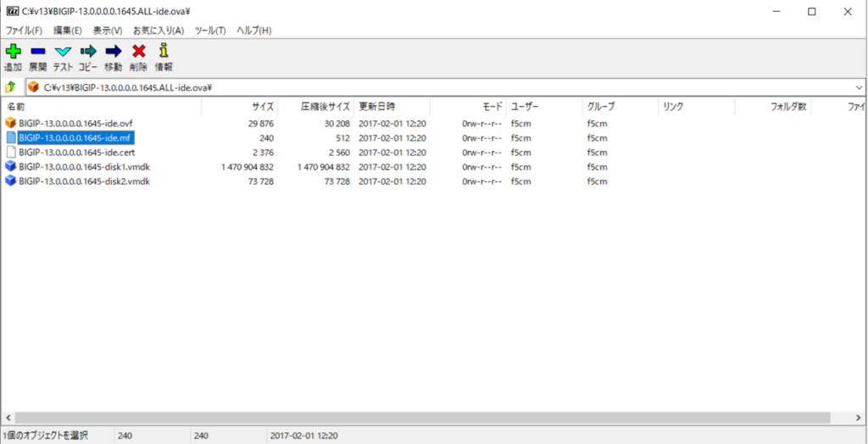Click mode 0rw-r--r-- of disk2.vmdk row
This screenshot has width=868, height=444.
pyautogui.click(x=482, y=181)
